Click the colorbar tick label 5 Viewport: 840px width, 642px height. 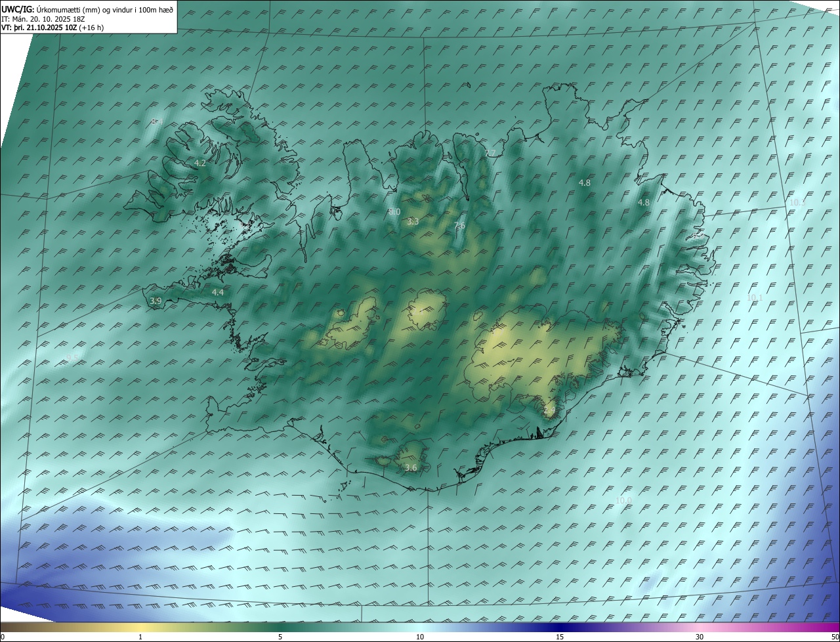[280, 637]
